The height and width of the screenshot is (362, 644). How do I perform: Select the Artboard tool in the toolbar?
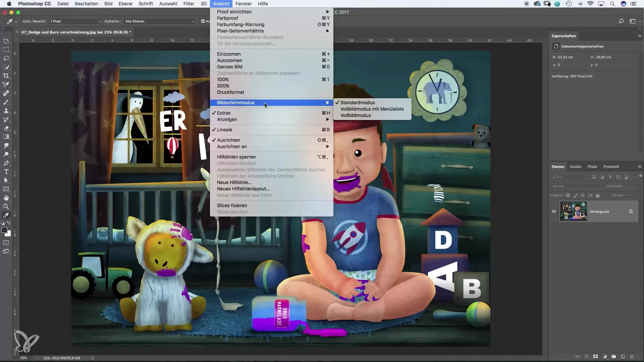tap(6, 41)
